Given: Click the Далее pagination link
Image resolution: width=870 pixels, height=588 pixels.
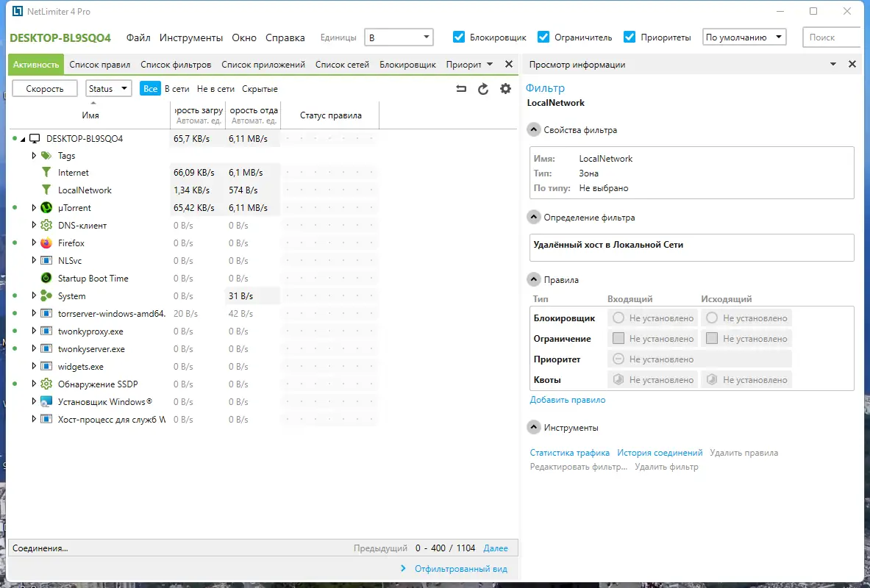Looking at the screenshot, I should [x=496, y=548].
